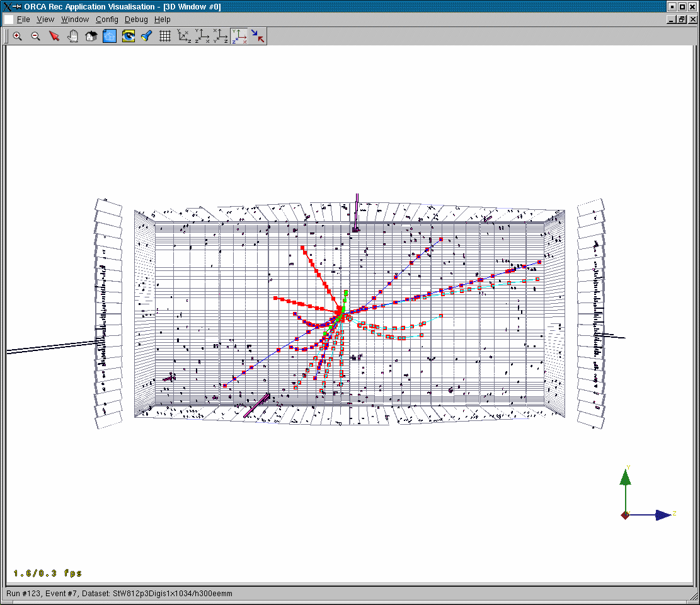The width and height of the screenshot is (700, 605).
Task: Expand the Debug menu
Action: click(136, 20)
